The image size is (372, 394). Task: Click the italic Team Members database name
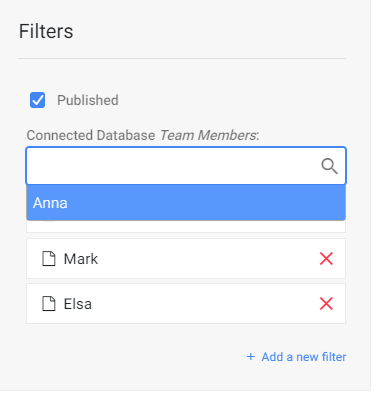(x=208, y=135)
